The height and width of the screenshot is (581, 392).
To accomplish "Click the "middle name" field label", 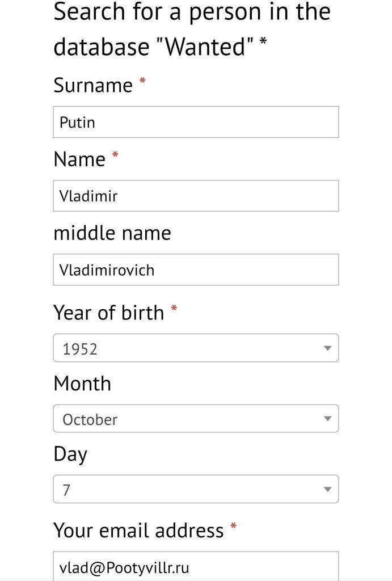I will pos(112,233).
